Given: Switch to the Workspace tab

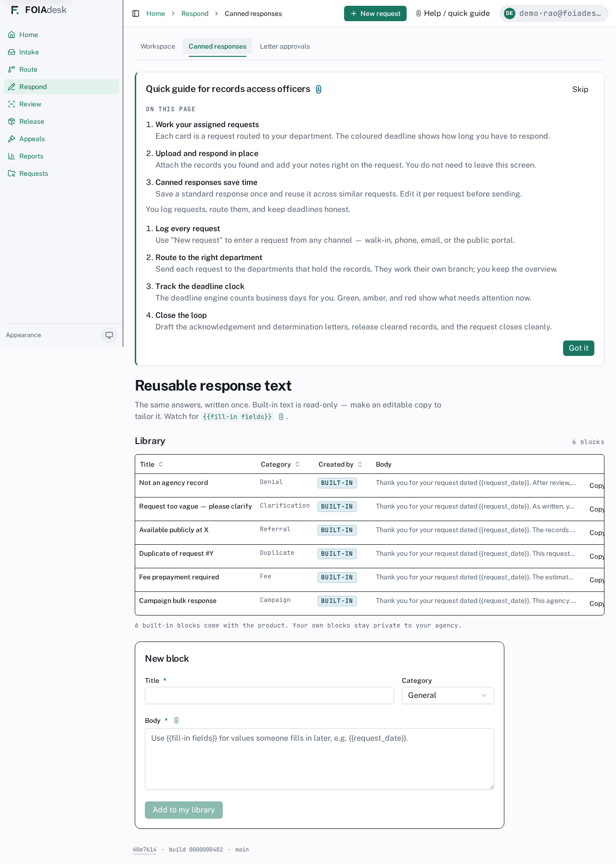Looking at the screenshot, I should tap(158, 47).
